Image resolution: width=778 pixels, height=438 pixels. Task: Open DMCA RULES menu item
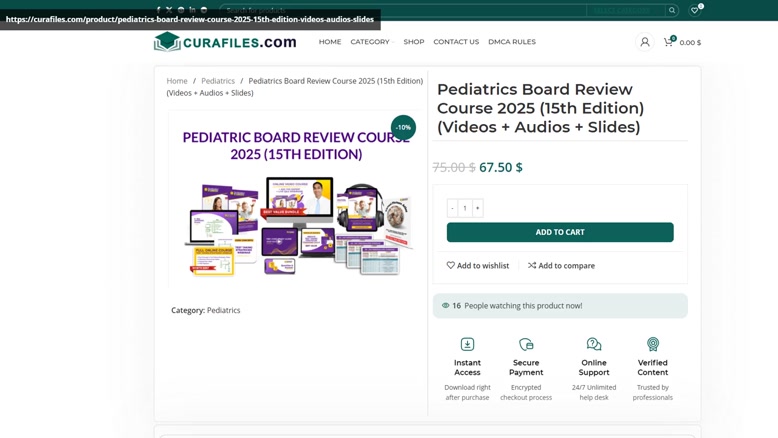(512, 42)
